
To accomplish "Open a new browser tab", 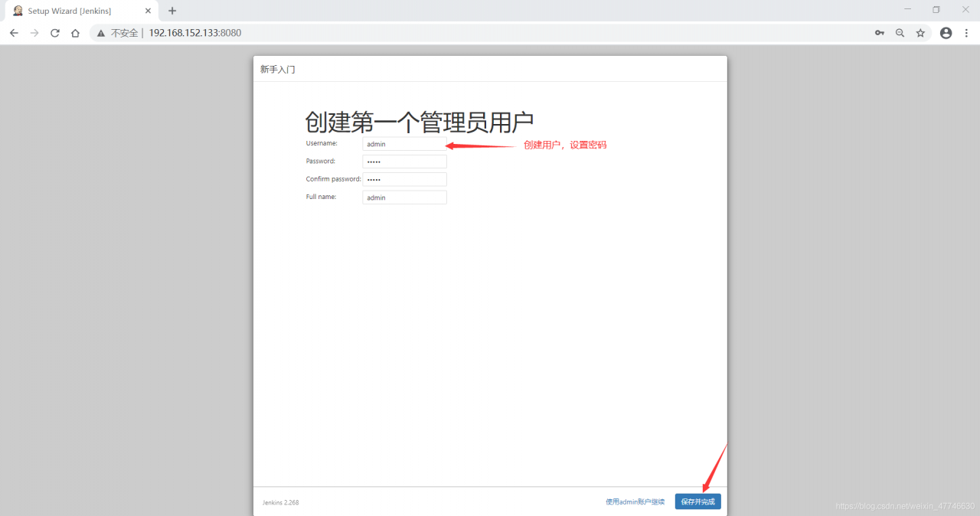I will 172,11.
